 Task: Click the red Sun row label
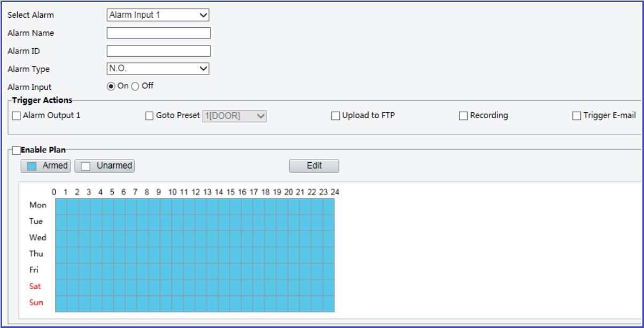[36, 302]
